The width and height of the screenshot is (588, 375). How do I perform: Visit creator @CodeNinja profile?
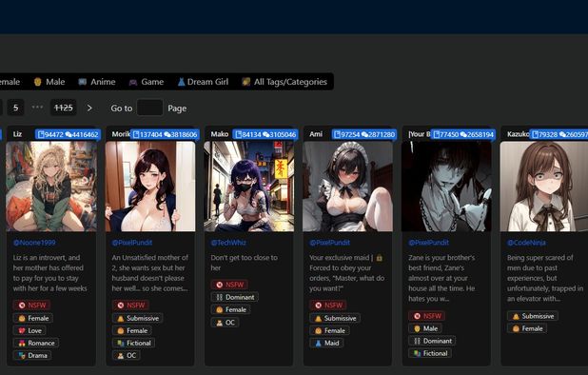(526, 243)
